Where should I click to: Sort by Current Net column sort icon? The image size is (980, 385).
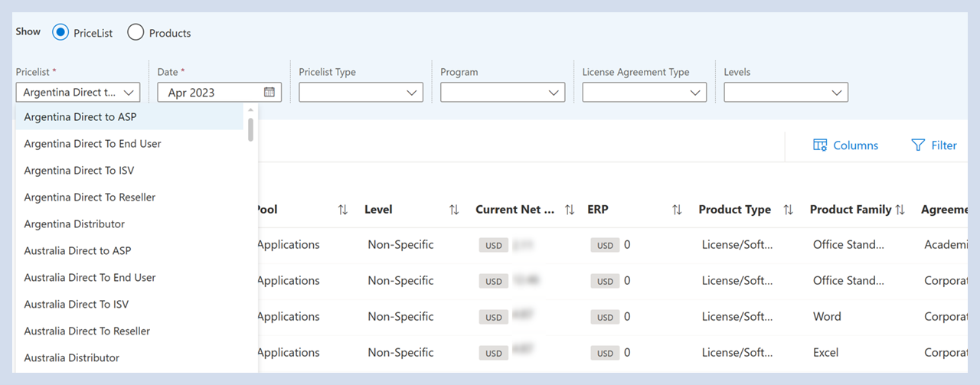click(570, 210)
